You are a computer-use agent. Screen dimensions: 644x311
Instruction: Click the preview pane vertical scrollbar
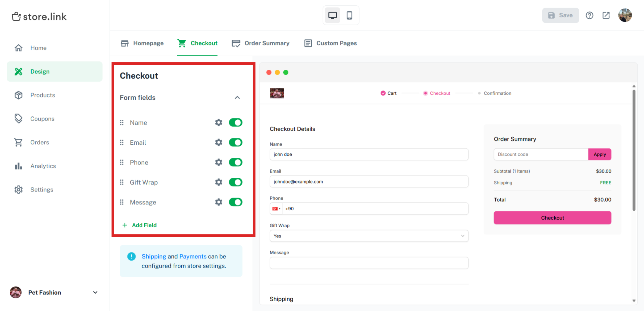[634, 150]
